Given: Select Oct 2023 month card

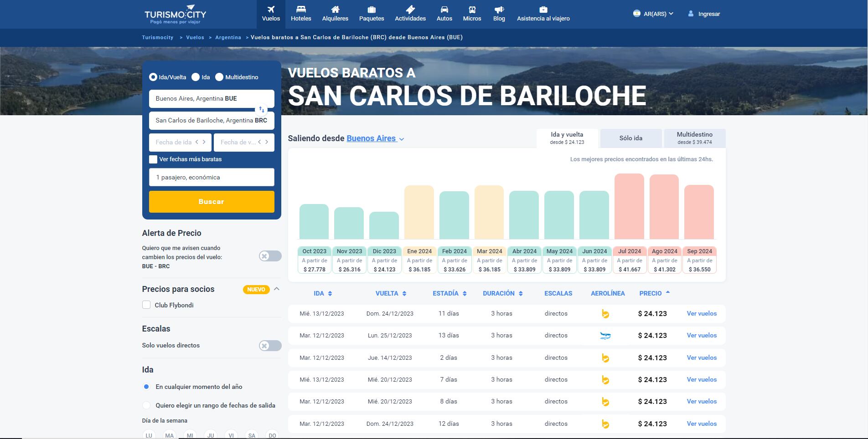Looking at the screenshot, I should coord(314,260).
